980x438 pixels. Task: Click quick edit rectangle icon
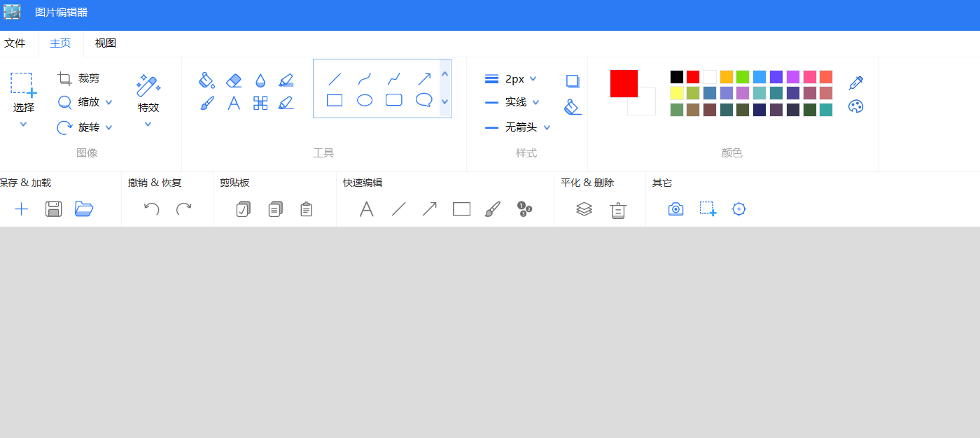click(461, 209)
